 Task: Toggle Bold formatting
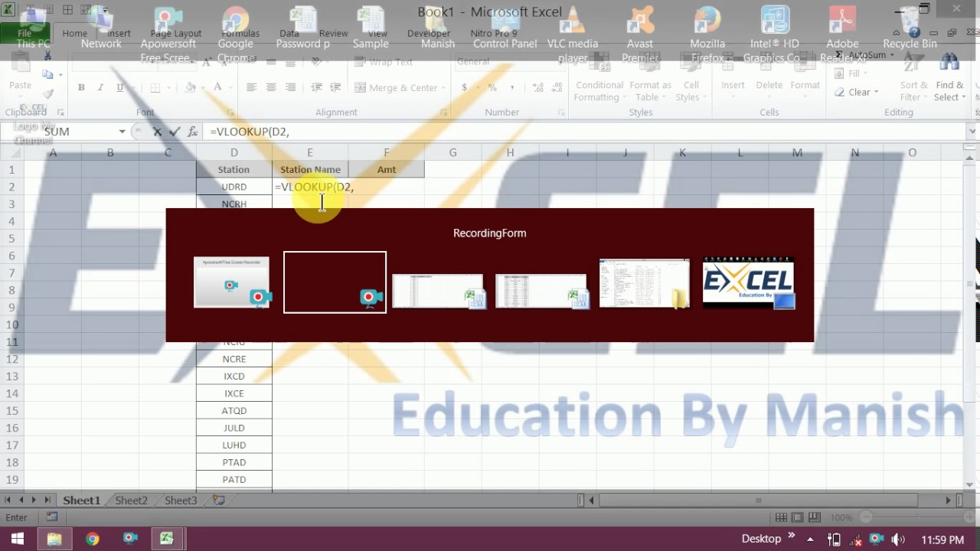pos(81,88)
